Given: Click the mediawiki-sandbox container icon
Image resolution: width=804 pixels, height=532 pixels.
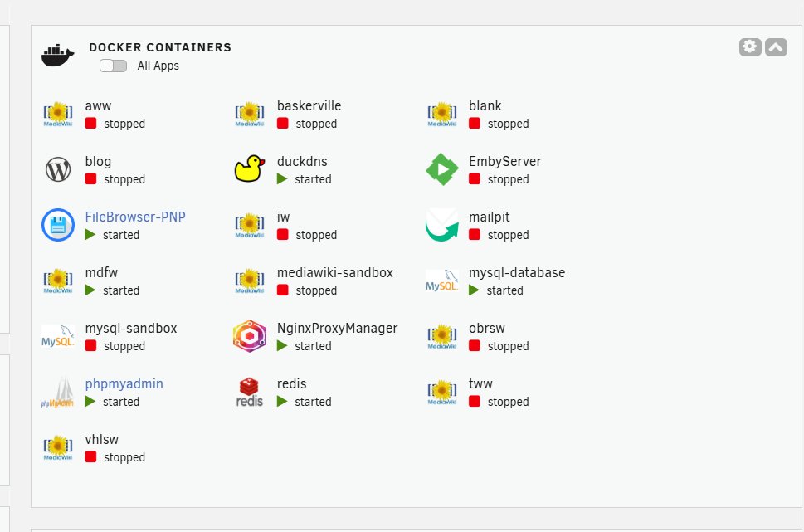Looking at the screenshot, I should click(249, 281).
